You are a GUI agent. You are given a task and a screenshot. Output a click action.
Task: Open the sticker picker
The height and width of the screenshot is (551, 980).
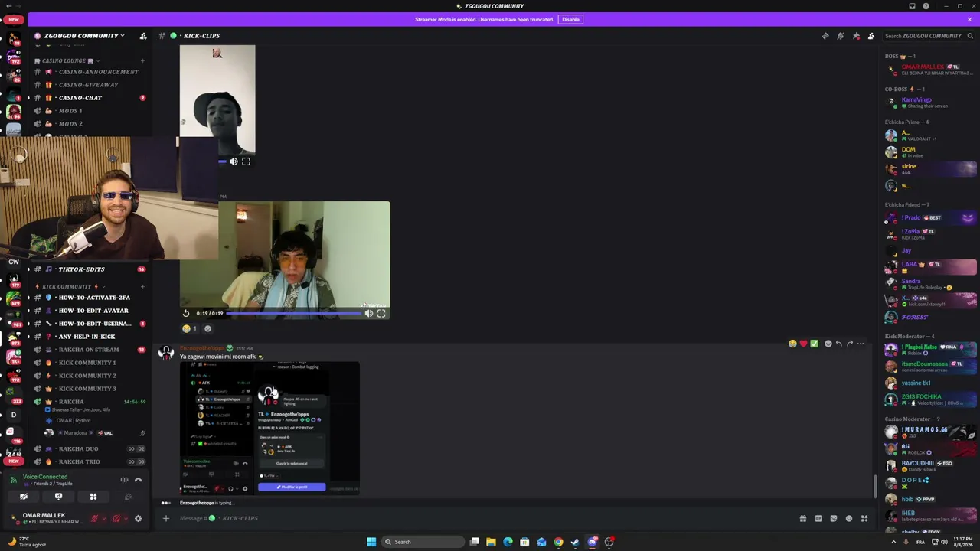833,518
